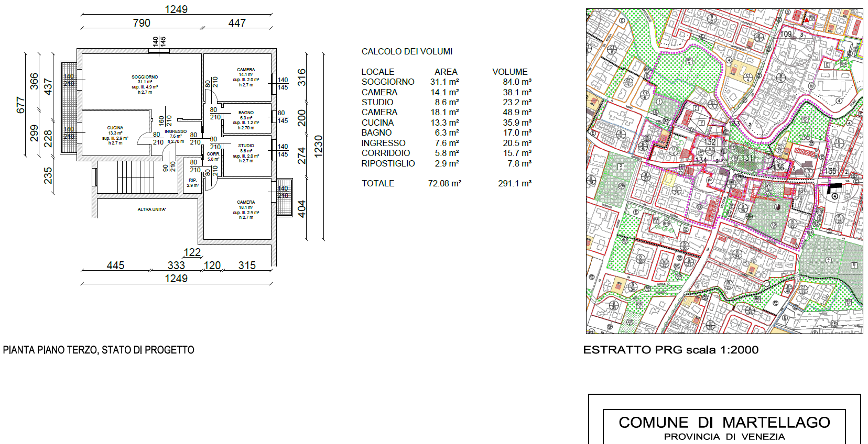Click the '15.7 m³' volume value
868x444 pixels.
517,153
